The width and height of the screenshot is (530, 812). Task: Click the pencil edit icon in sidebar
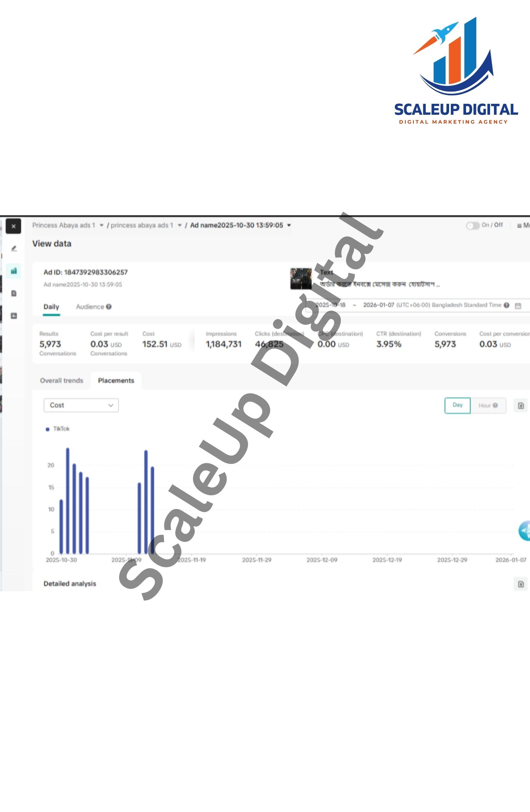click(14, 249)
